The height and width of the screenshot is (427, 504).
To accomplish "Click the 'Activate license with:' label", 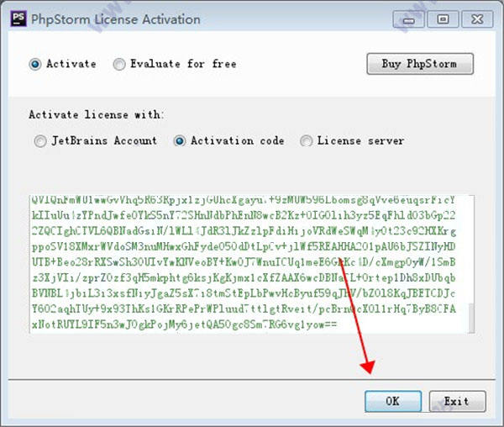I will click(96, 114).
